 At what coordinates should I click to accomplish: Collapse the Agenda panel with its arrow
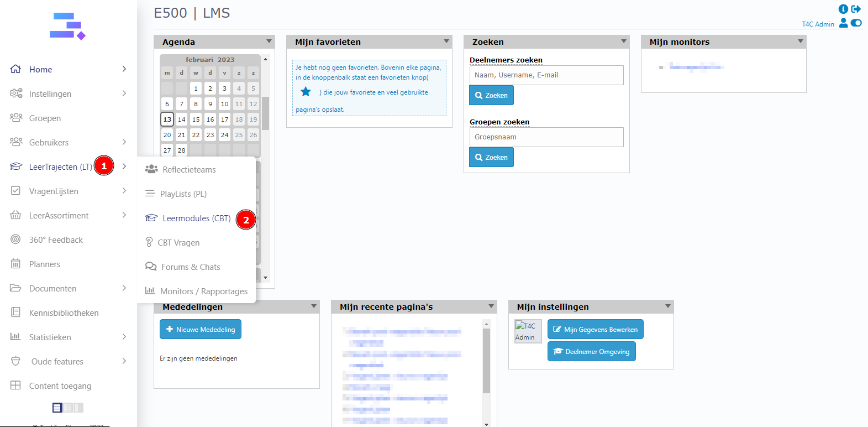click(x=269, y=41)
